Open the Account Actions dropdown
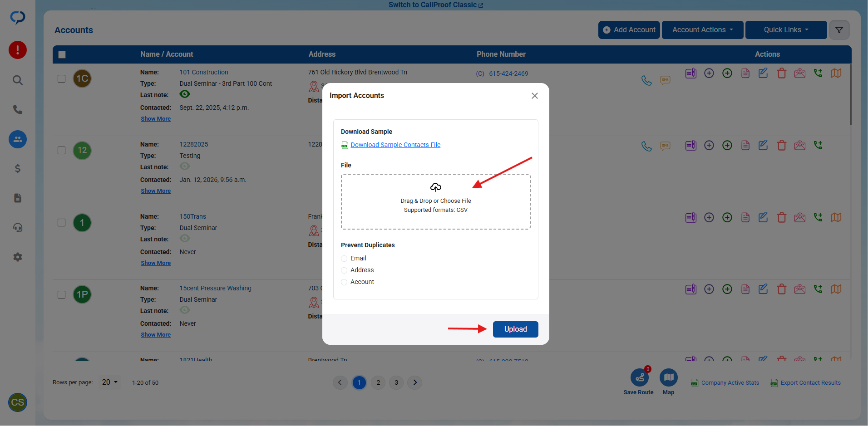 pos(702,30)
